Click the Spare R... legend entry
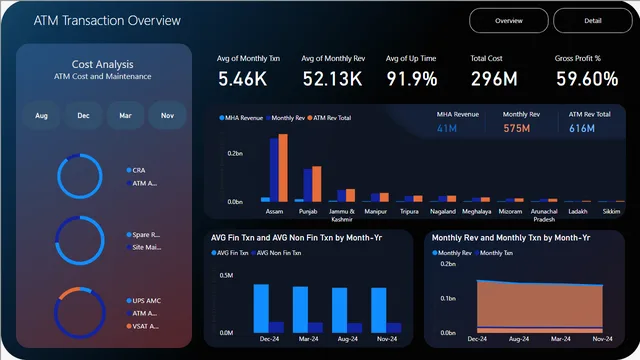This screenshot has height=360, width=640. [x=143, y=235]
